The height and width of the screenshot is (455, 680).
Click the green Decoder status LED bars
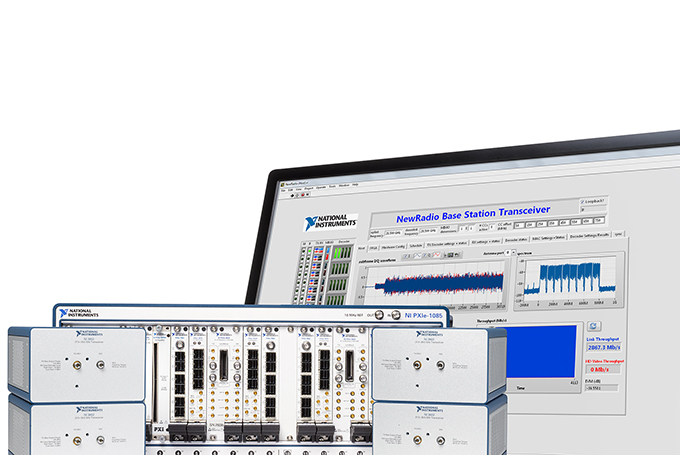coord(343,253)
